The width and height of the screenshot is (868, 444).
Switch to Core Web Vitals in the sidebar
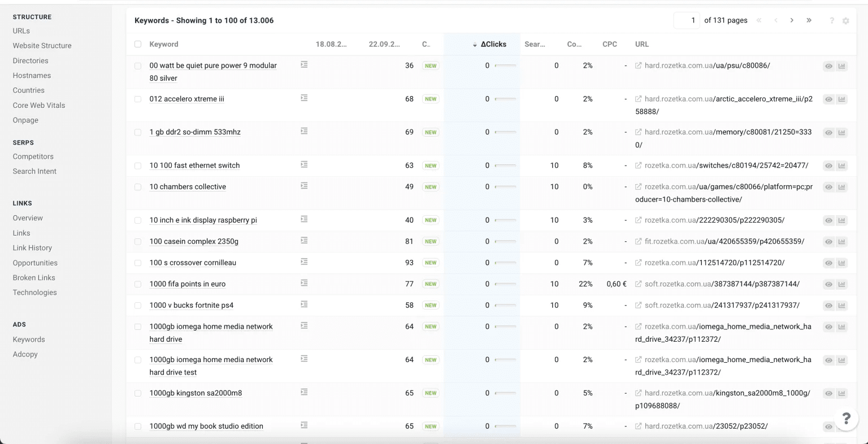38,105
